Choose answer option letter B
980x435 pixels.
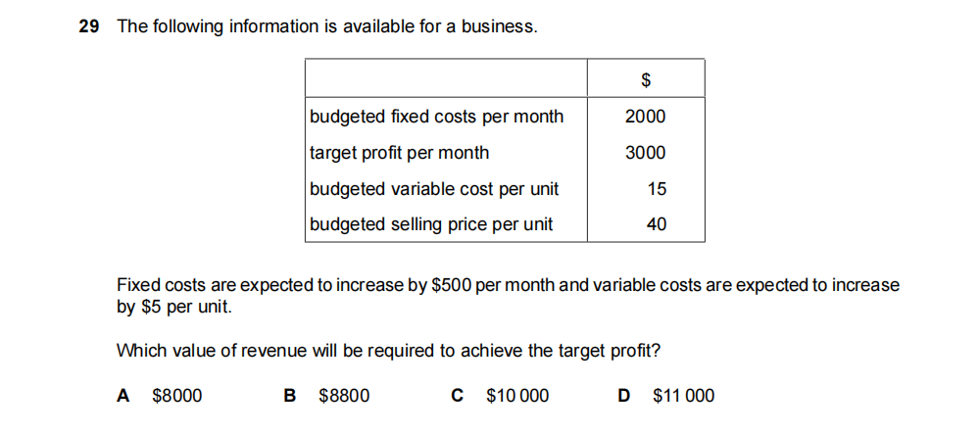pyautogui.click(x=289, y=396)
